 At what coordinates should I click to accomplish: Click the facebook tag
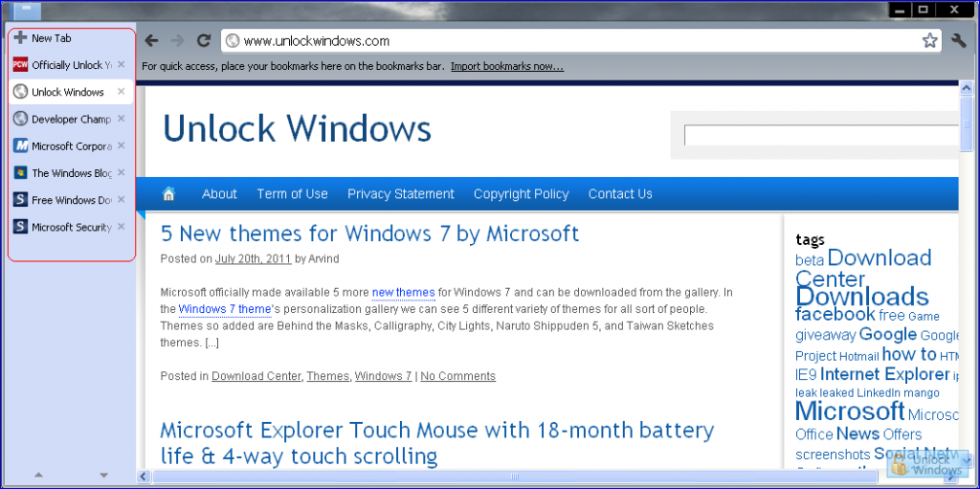[x=835, y=314]
